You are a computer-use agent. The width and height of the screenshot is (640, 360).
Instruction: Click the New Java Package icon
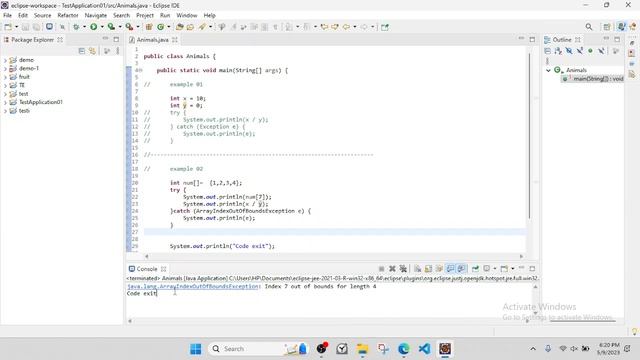click(x=149, y=27)
